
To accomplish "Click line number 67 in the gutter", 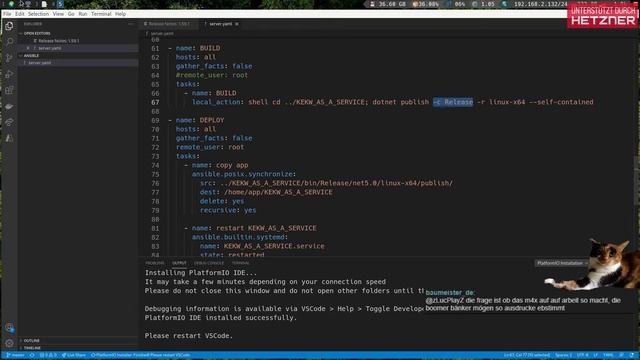I will (155, 102).
